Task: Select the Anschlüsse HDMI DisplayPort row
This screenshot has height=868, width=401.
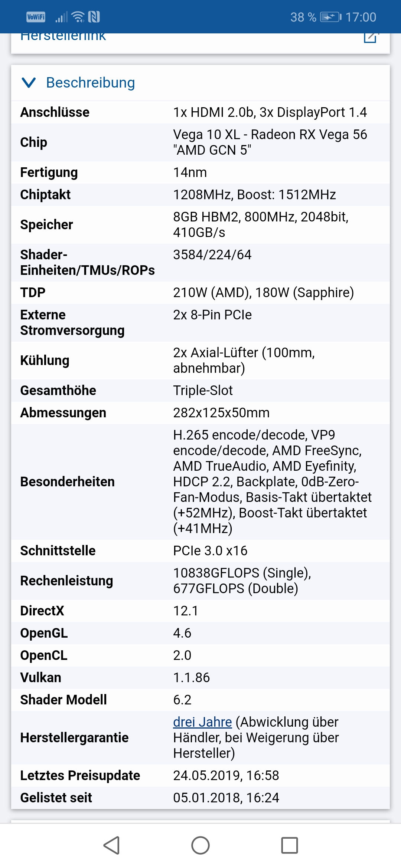Action: 200,112
